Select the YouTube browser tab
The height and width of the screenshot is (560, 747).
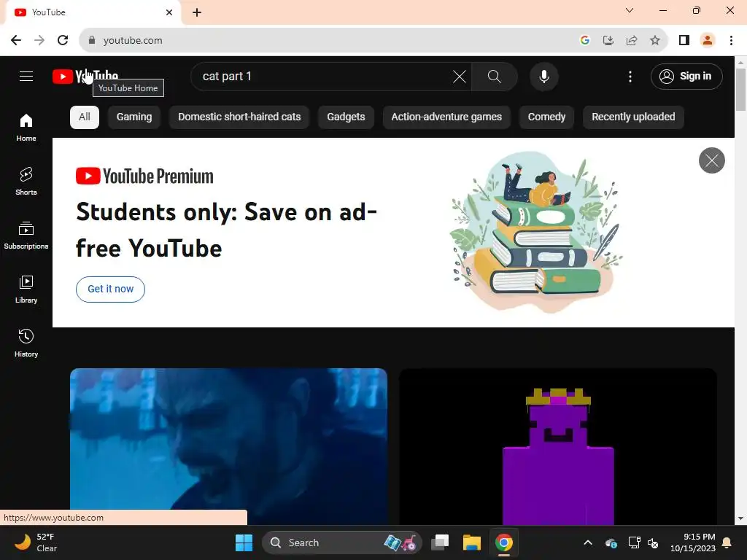tap(93, 12)
